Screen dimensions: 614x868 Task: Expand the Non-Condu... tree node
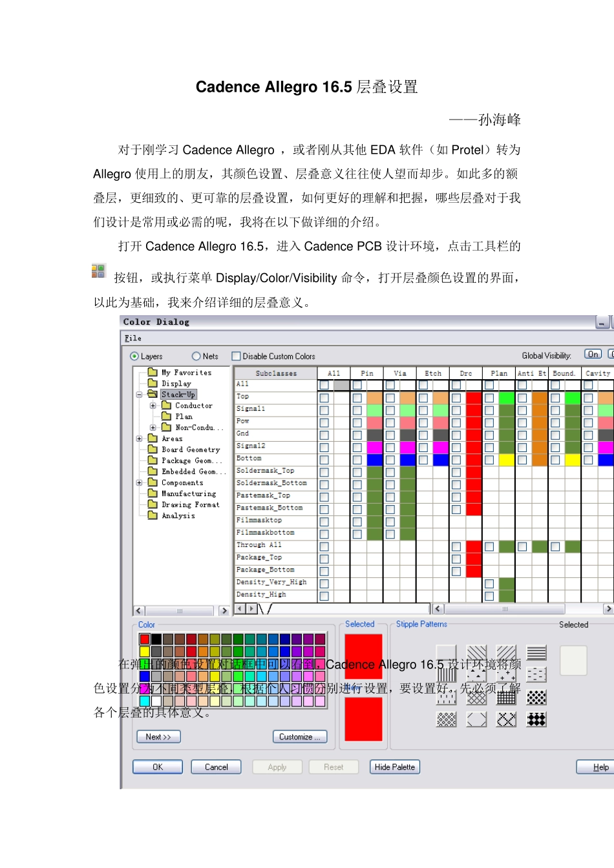pyautogui.click(x=153, y=427)
